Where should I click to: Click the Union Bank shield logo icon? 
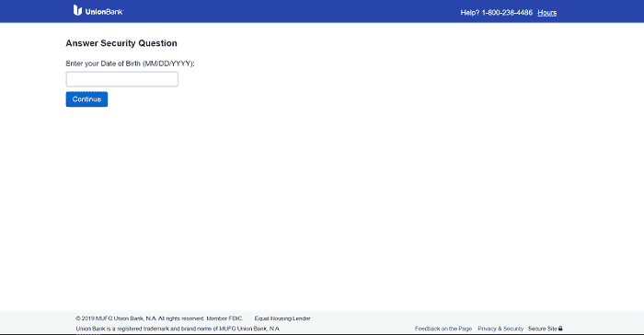[x=77, y=10]
